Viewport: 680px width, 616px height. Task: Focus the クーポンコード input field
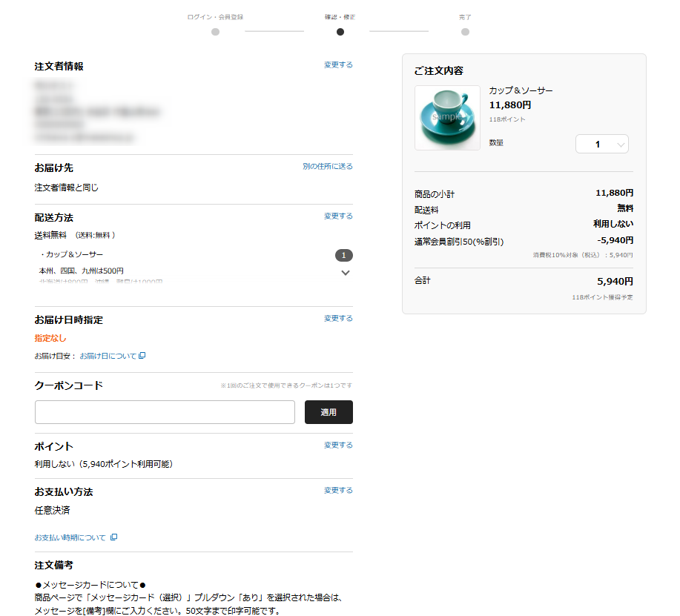[165, 412]
